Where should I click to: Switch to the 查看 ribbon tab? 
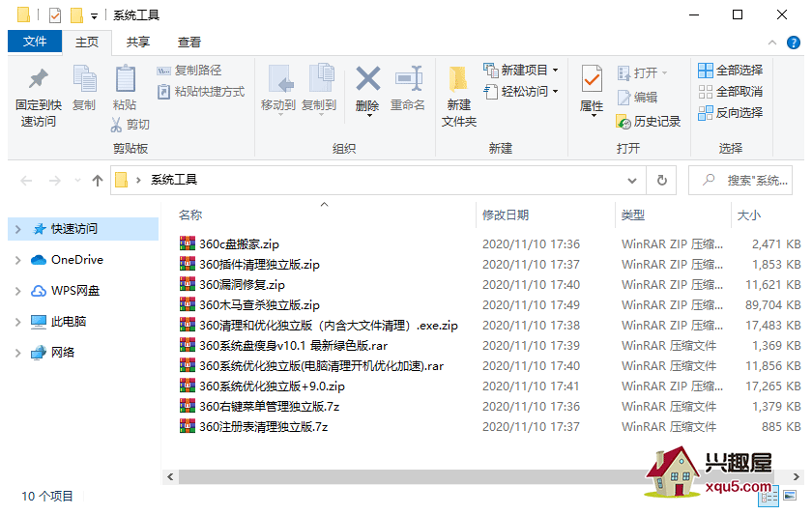pos(189,42)
